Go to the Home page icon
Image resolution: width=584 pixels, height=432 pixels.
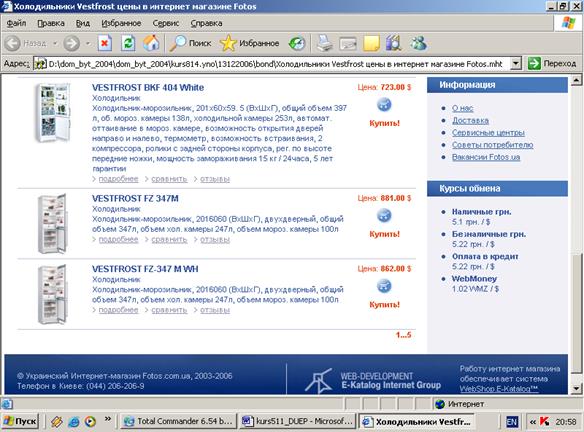pos(151,43)
